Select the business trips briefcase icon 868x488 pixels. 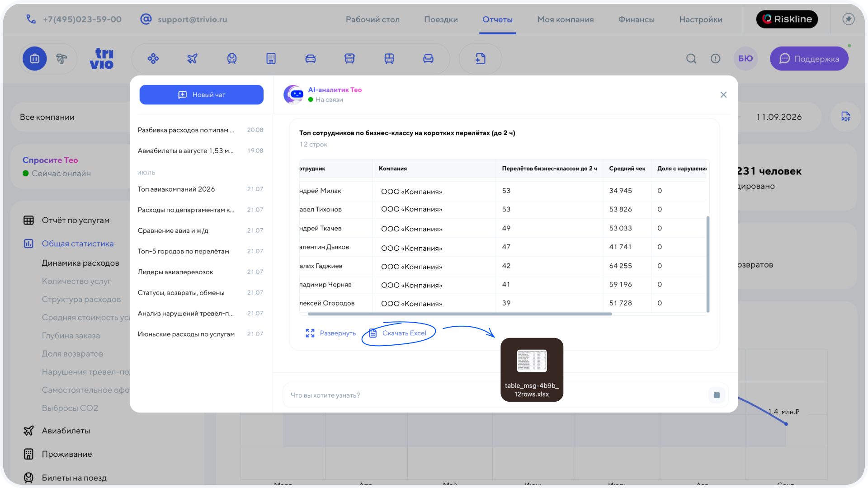[x=35, y=59]
